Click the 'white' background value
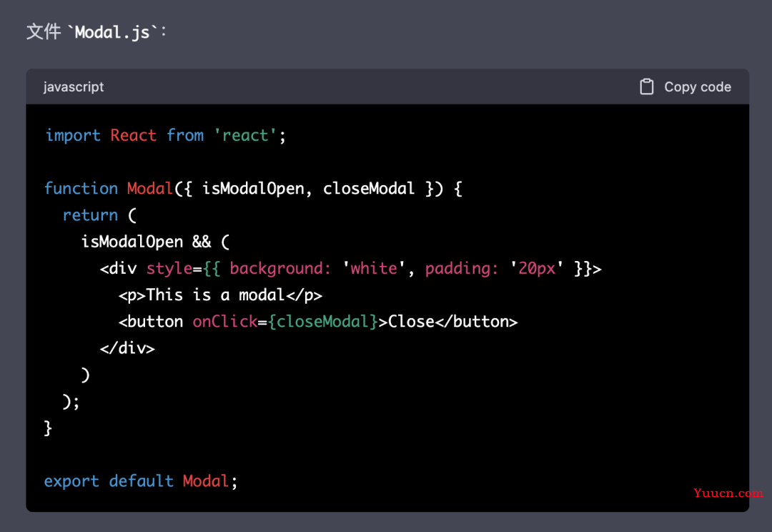Viewport: 772px width, 532px height. 374,268
